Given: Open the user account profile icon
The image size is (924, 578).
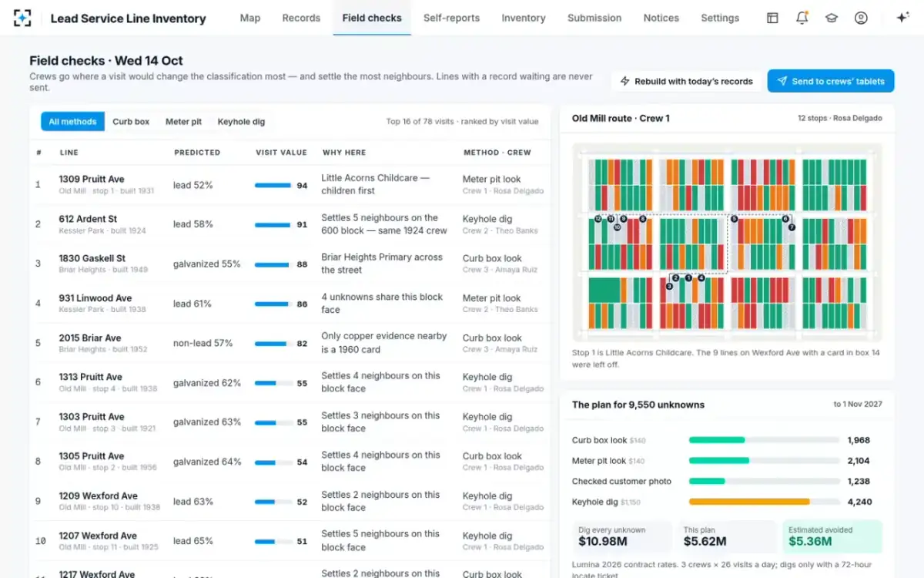Looking at the screenshot, I should pos(861,18).
